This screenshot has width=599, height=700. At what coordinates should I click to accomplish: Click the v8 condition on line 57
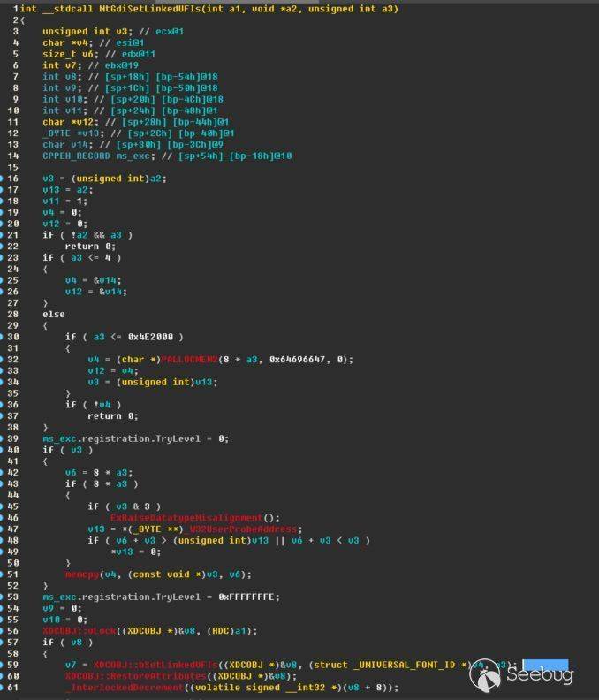[76, 642]
